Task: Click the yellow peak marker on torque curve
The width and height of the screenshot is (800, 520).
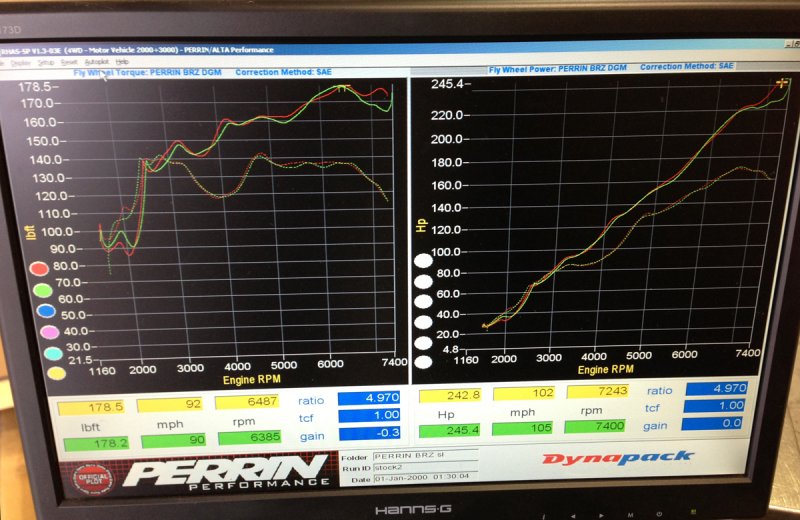Action: (x=342, y=88)
